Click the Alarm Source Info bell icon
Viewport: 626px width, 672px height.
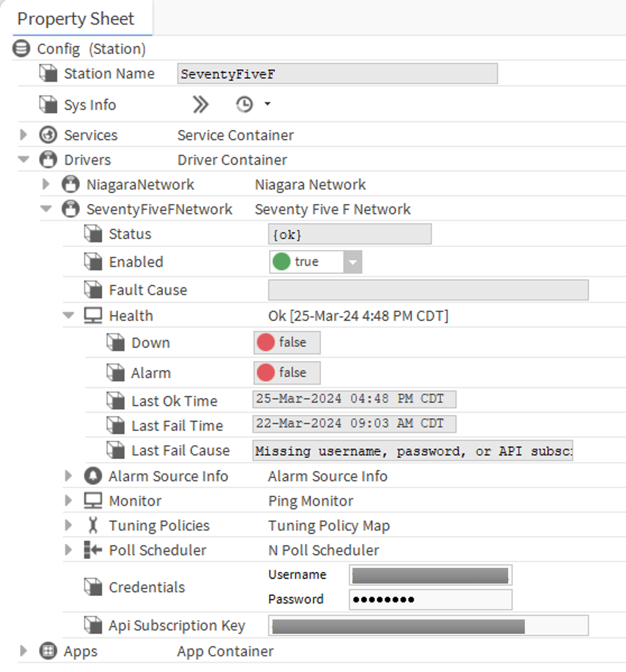click(93, 476)
